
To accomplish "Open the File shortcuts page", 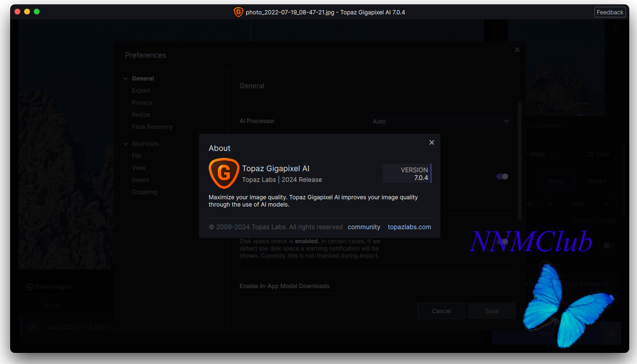I will pyautogui.click(x=137, y=156).
